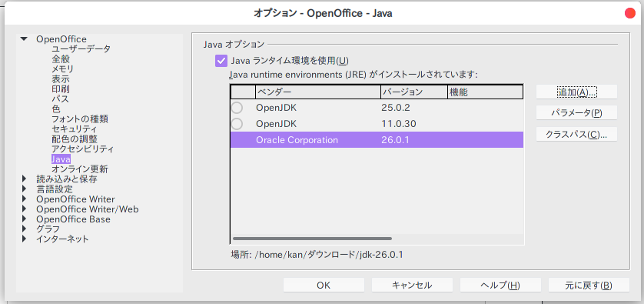Viewport: 644px width, 304px height.
Task: Click version 25.0.2 cell
Action: coord(396,108)
